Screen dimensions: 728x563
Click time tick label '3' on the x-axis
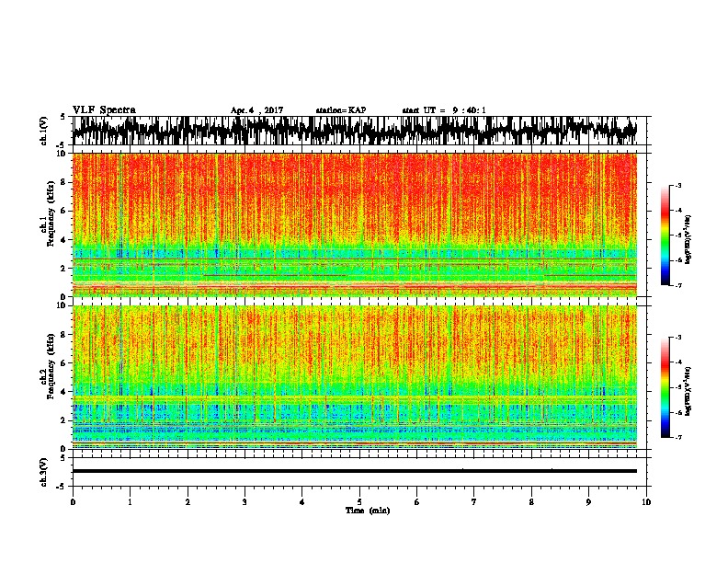tap(245, 502)
